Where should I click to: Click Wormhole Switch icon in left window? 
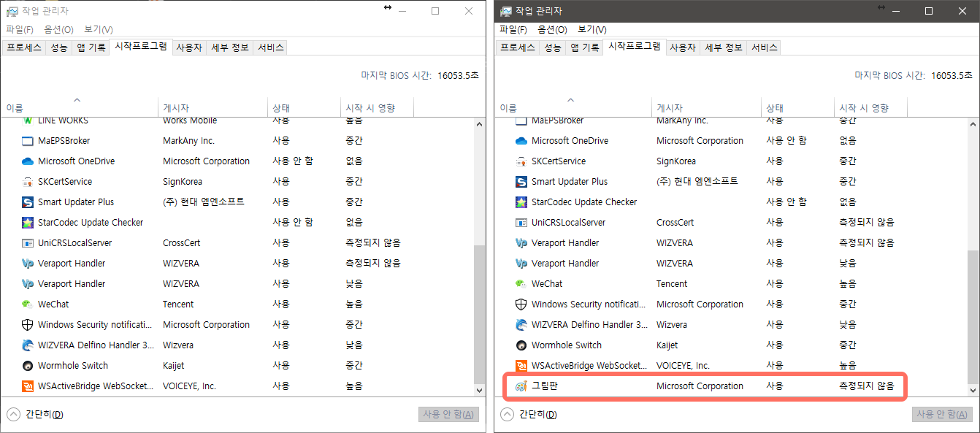pyautogui.click(x=28, y=366)
